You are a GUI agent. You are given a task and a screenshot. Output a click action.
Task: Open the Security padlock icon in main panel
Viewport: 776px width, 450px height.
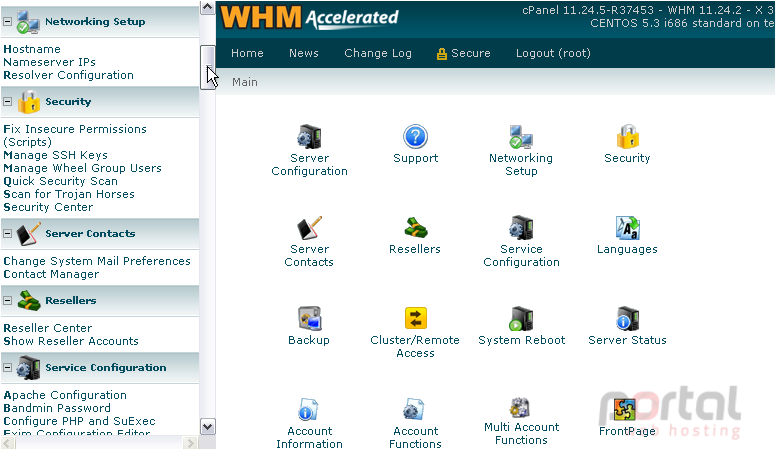click(x=628, y=137)
